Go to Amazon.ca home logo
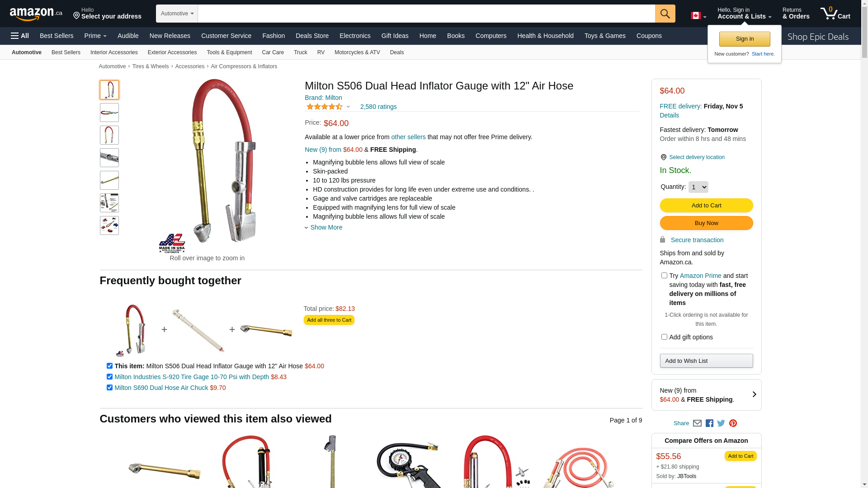Viewport: 868px width, 488px height. tap(36, 14)
